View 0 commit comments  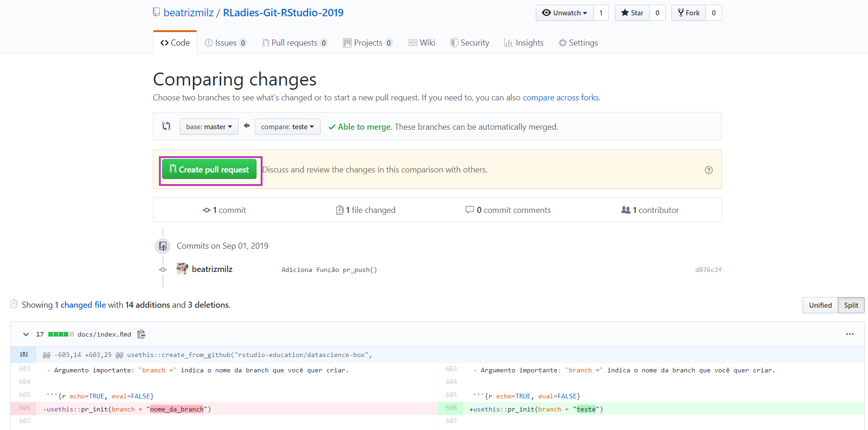pyautogui.click(x=508, y=210)
